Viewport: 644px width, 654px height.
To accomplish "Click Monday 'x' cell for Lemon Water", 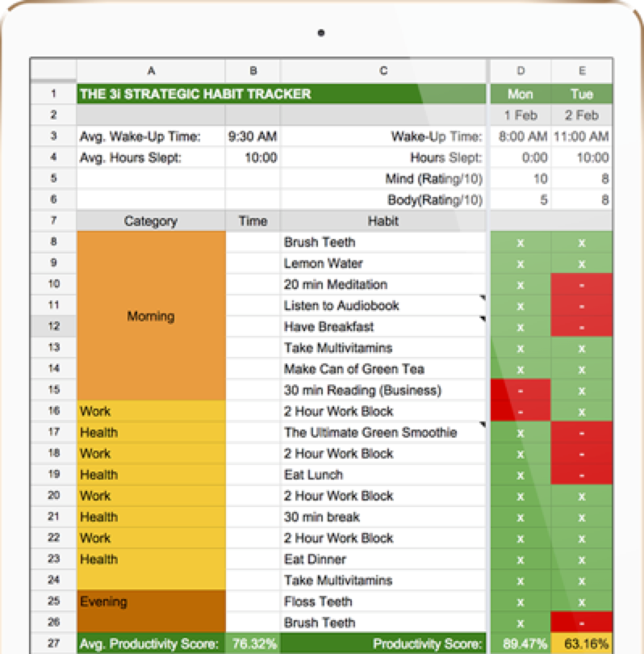I will pyautogui.click(x=521, y=263).
